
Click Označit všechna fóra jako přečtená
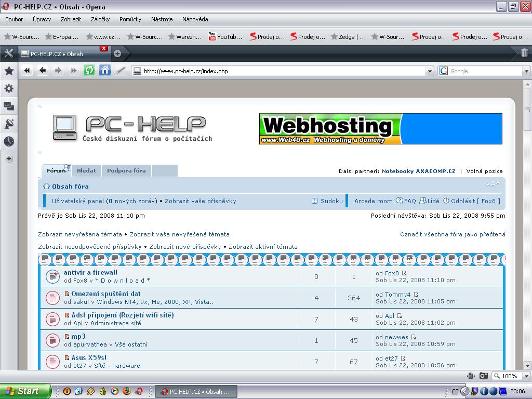coord(453,234)
